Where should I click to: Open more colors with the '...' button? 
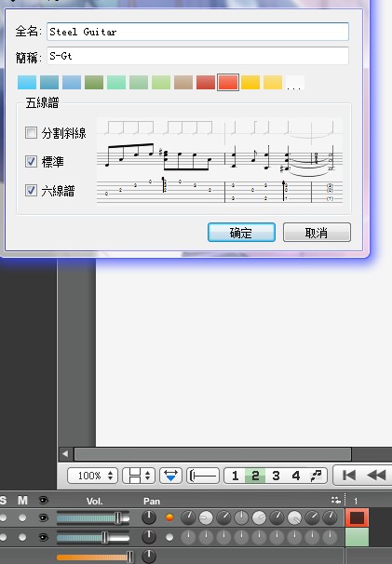[x=294, y=83]
